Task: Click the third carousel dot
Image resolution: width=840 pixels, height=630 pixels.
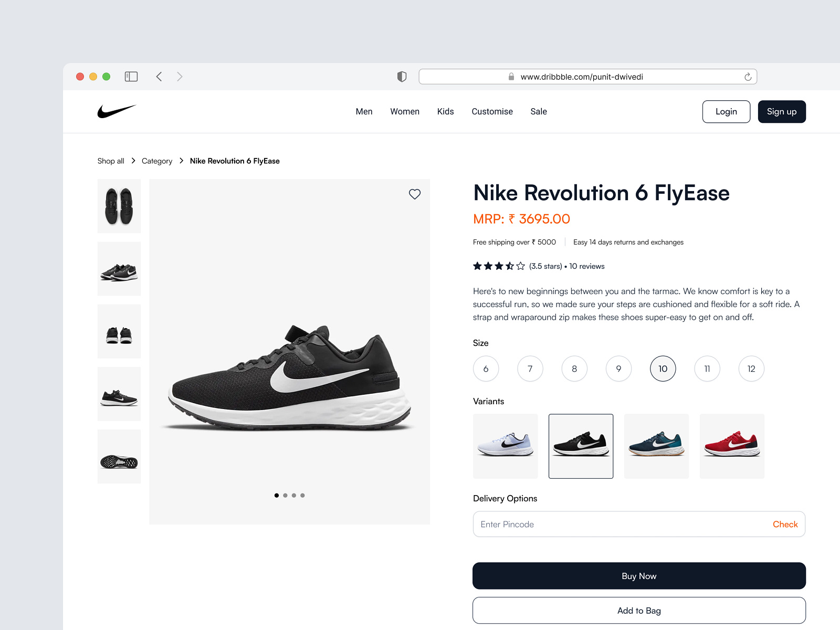Action: tap(294, 495)
